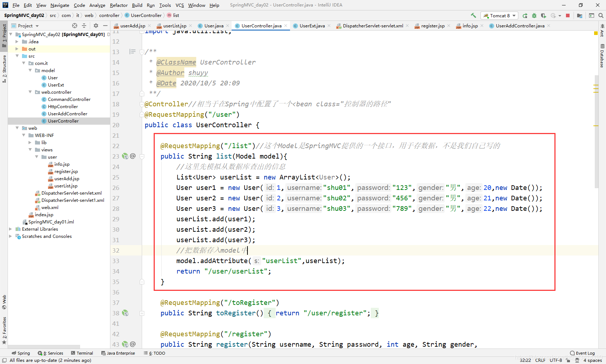Click 4 spaces indent setting in status bar
Viewport: 606px width, 364px height.
pos(593,360)
